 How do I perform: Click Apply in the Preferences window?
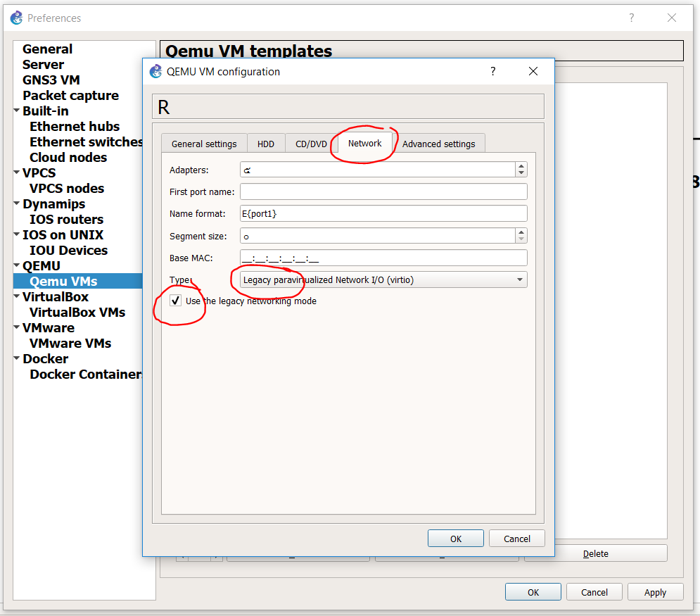[x=656, y=592]
